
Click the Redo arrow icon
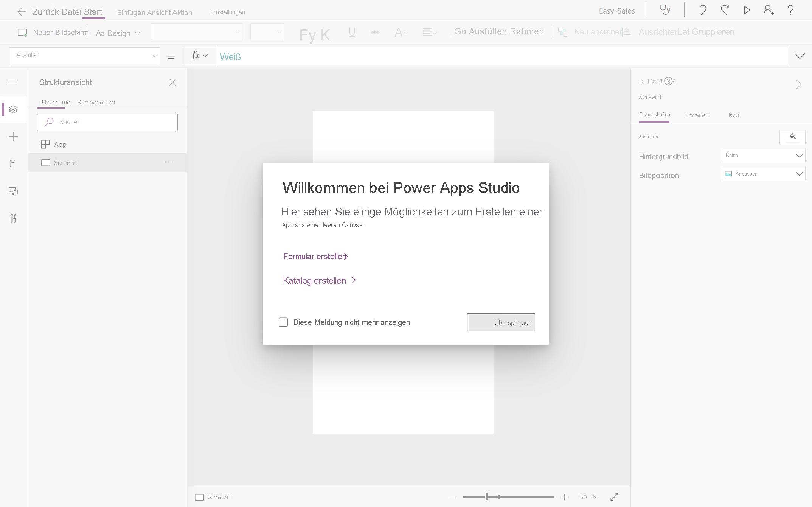725,10
